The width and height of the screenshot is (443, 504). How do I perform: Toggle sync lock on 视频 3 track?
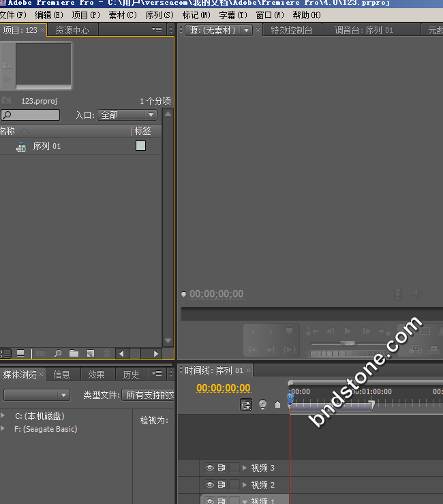[221, 468]
